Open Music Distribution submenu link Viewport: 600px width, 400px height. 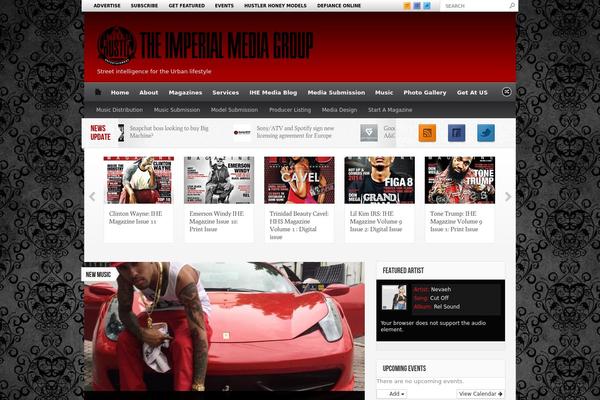tap(119, 110)
